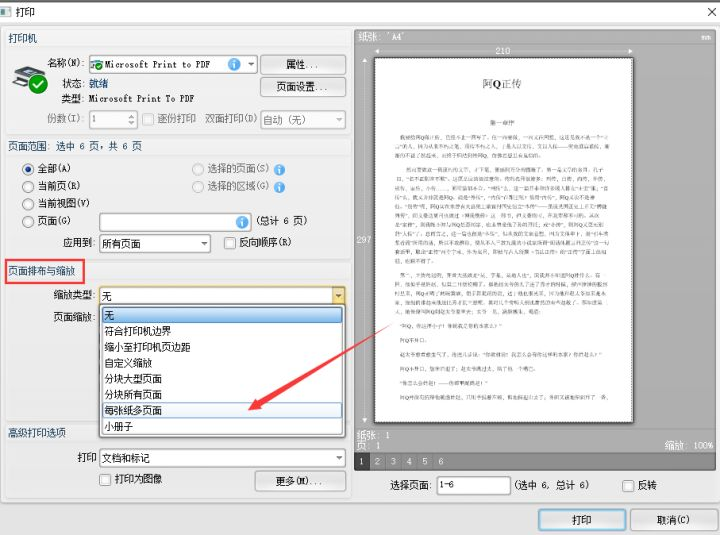The height and width of the screenshot is (535, 720).
Task: Close the 打印 dialog window
Action: pos(711,12)
